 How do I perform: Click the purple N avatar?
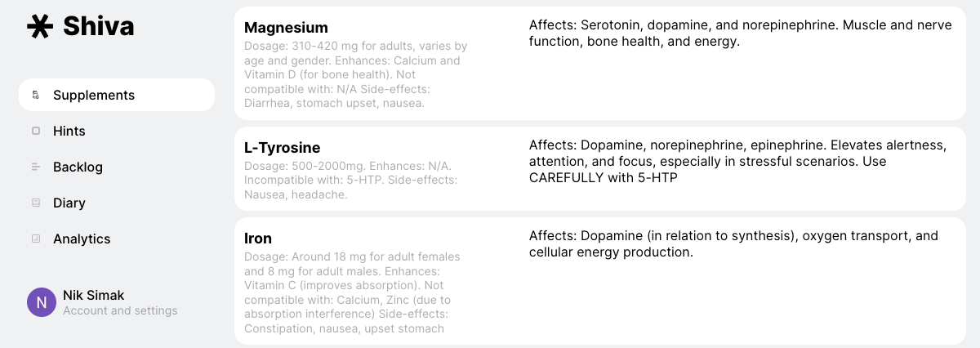click(x=42, y=302)
